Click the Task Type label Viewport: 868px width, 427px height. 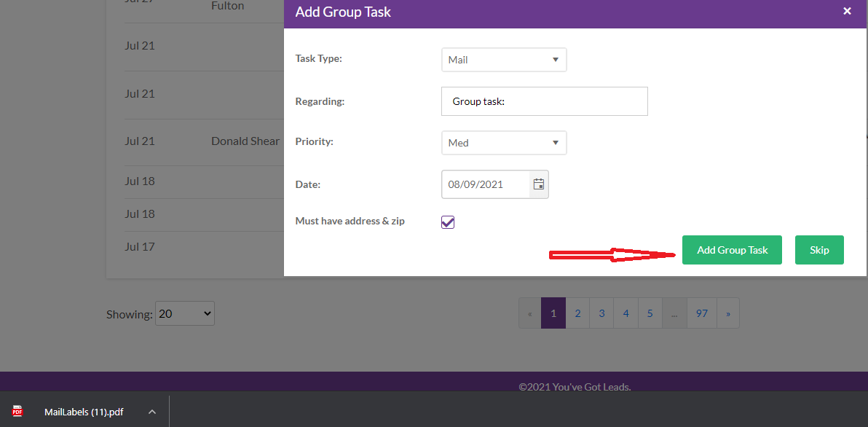[319, 58]
